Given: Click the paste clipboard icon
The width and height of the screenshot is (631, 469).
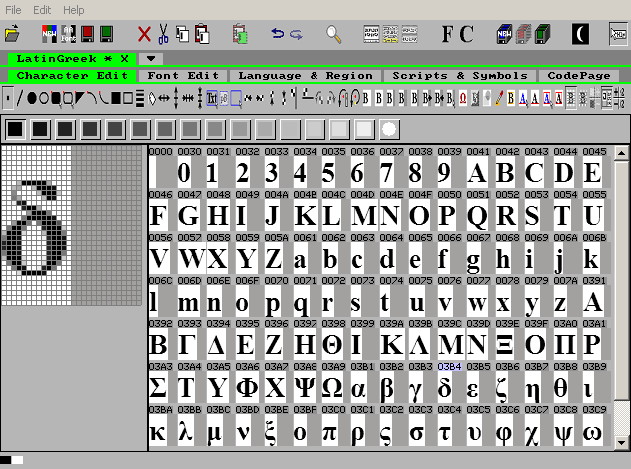Looking at the screenshot, I should [202, 34].
